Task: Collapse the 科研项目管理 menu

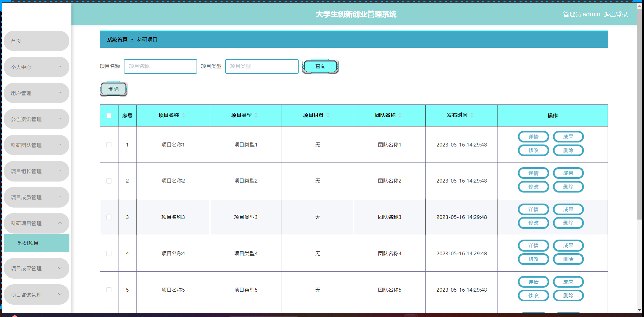Action: click(36, 223)
